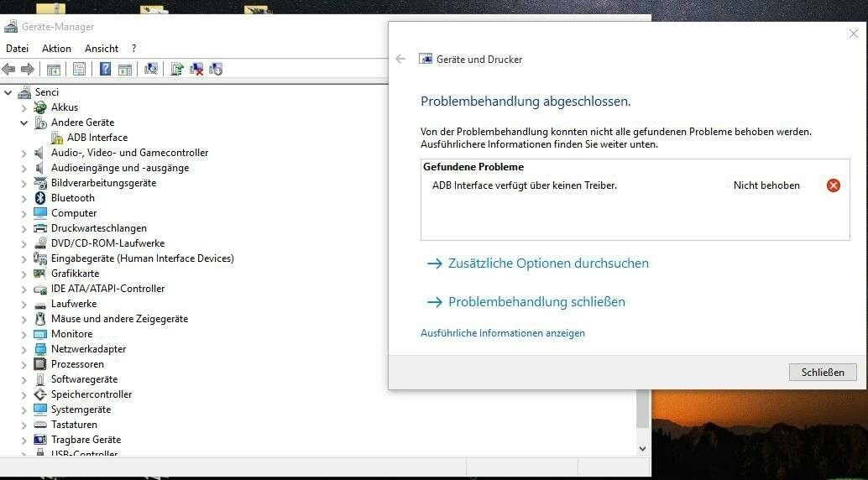This screenshot has width=868, height=480.
Task: Click the back arrow in troubleshooter dialog
Action: pos(400,59)
